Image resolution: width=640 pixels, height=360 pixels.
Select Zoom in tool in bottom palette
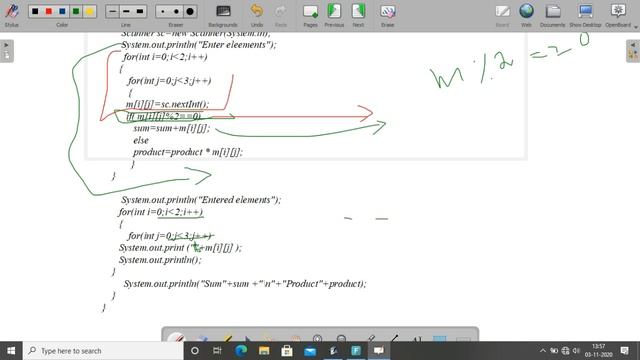(317, 339)
